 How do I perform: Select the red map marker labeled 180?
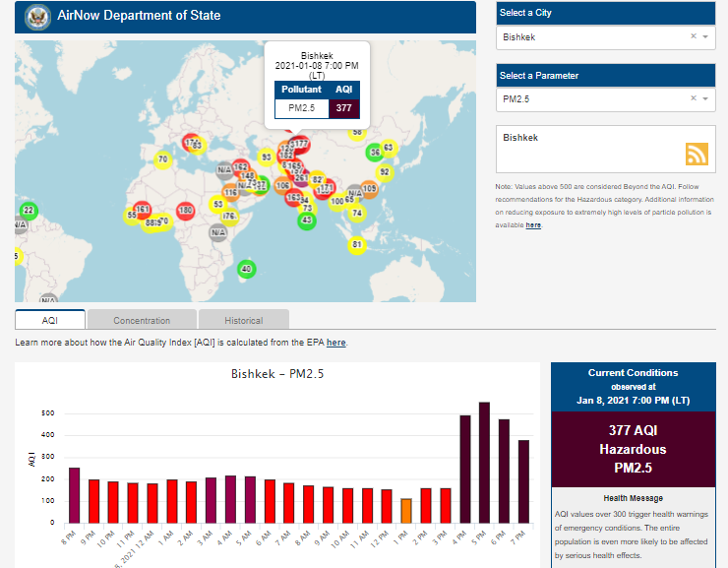185,210
